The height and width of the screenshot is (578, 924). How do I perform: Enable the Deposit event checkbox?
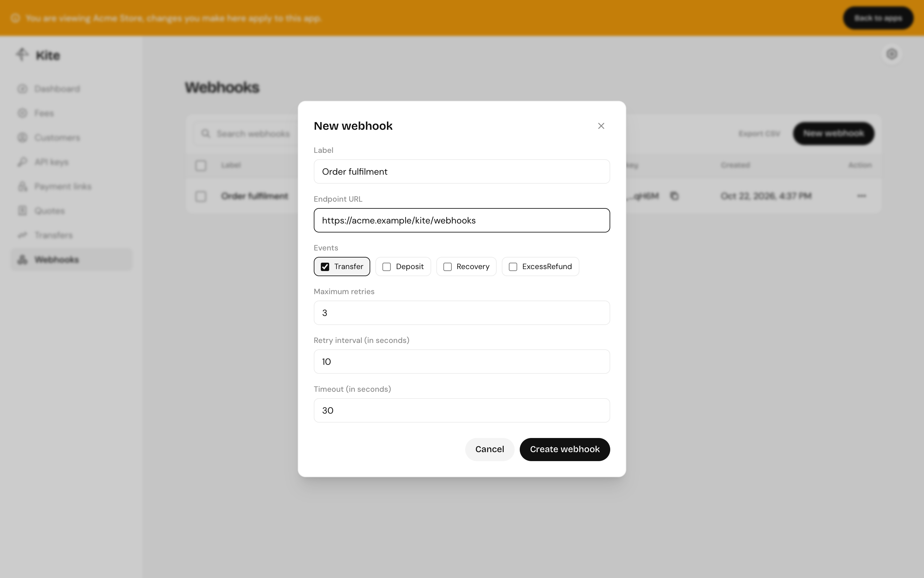coord(386,267)
